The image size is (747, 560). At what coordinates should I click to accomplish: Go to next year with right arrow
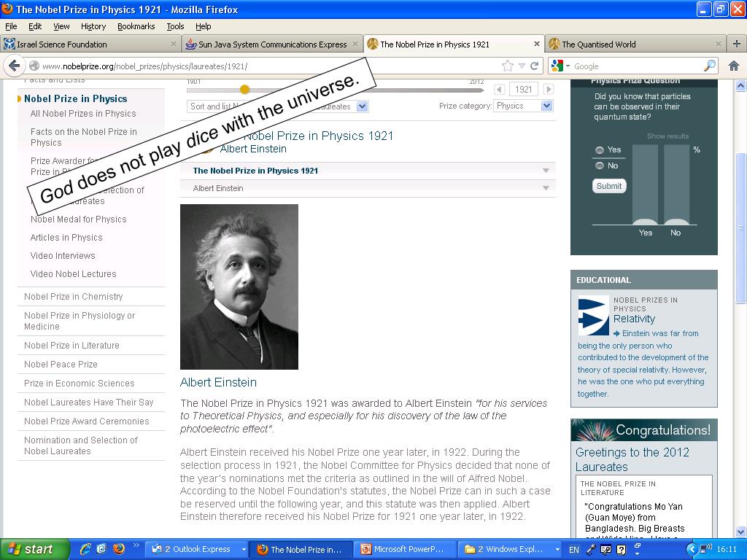point(549,89)
